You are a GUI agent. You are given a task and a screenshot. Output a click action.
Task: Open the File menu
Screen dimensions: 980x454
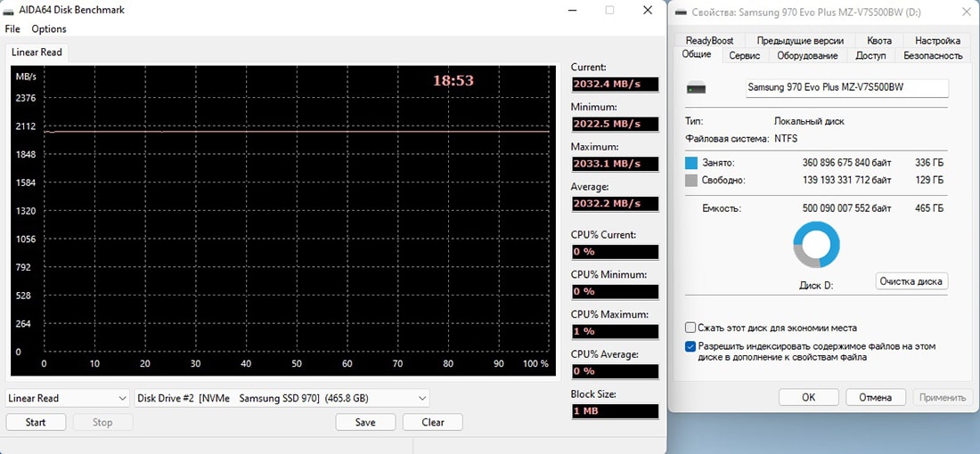[x=12, y=29]
